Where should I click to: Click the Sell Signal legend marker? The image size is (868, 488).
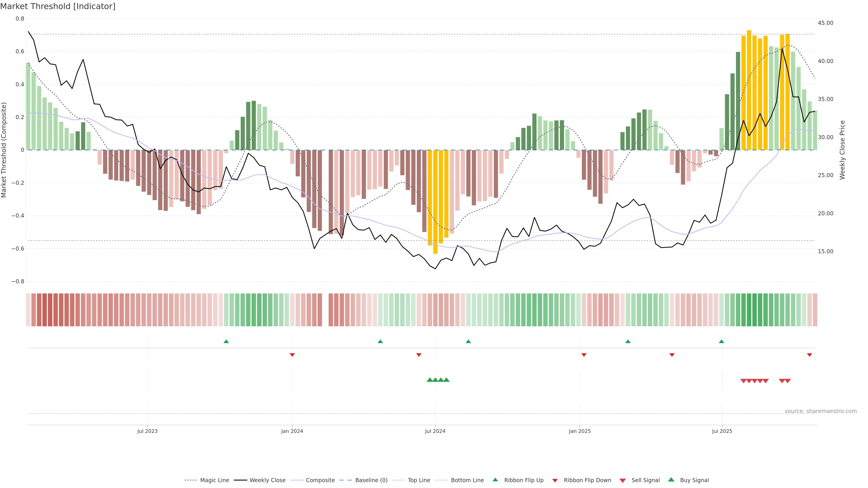pyautogui.click(x=623, y=481)
